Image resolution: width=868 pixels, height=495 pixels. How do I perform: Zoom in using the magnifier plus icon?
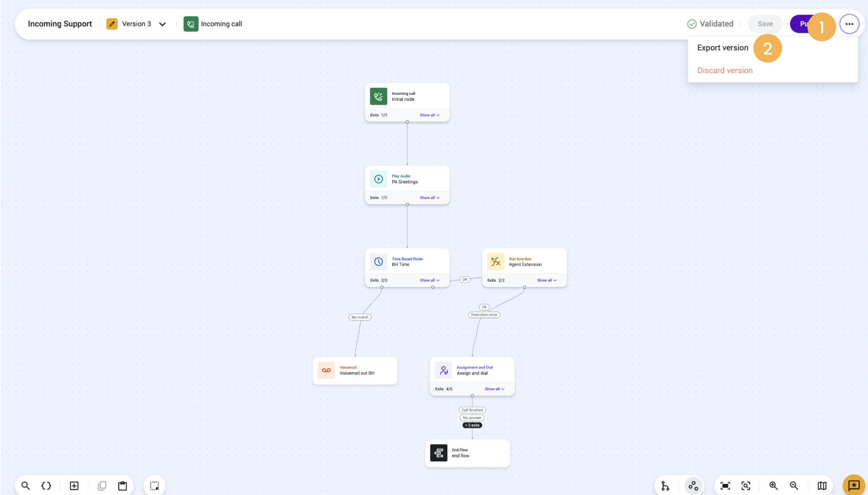tap(773, 485)
